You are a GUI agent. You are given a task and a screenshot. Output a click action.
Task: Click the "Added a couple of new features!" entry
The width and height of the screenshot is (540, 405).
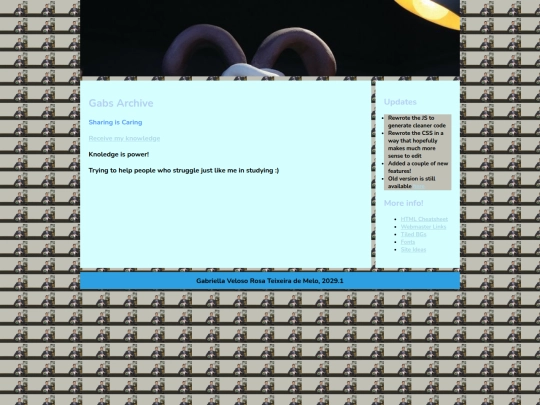point(418,167)
